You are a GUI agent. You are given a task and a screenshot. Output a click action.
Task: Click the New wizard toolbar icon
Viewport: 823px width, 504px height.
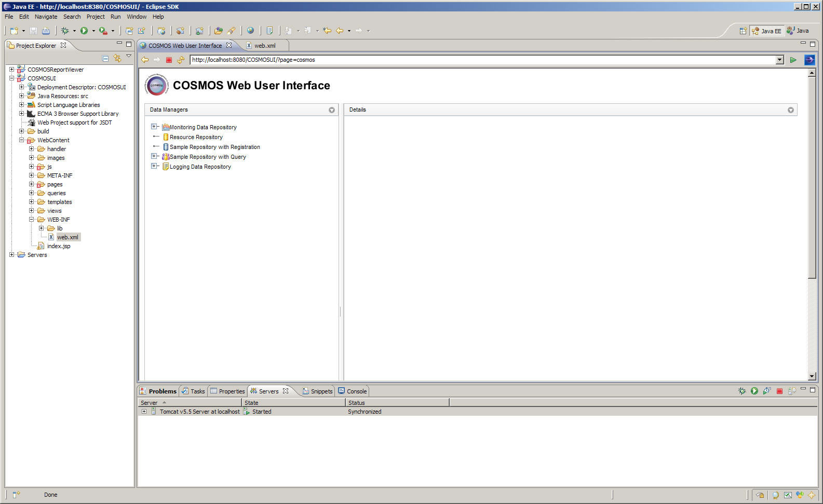[x=14, y=31]
